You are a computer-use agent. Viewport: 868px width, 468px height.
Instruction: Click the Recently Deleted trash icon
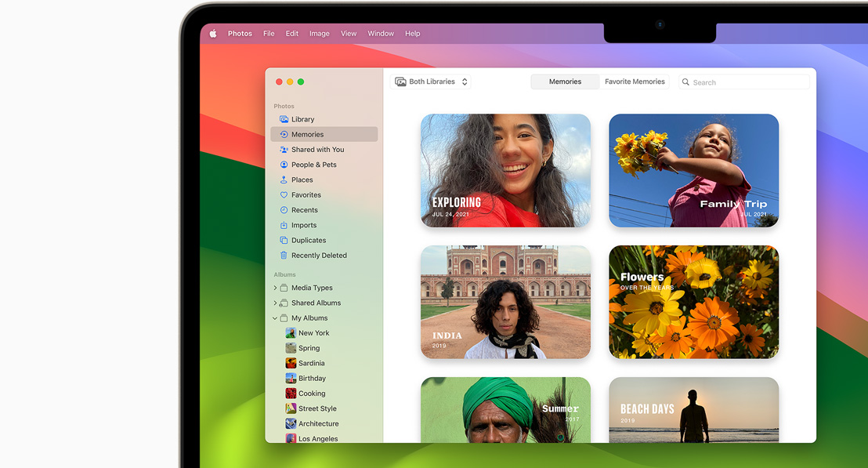284,255
